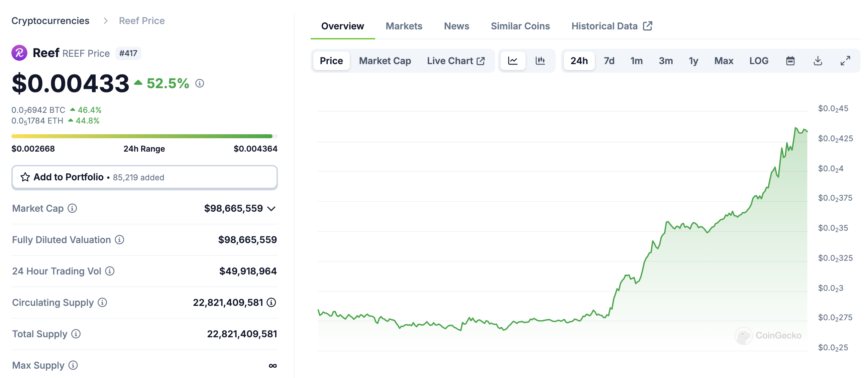Open the calendar date range picker

point(790,60)
